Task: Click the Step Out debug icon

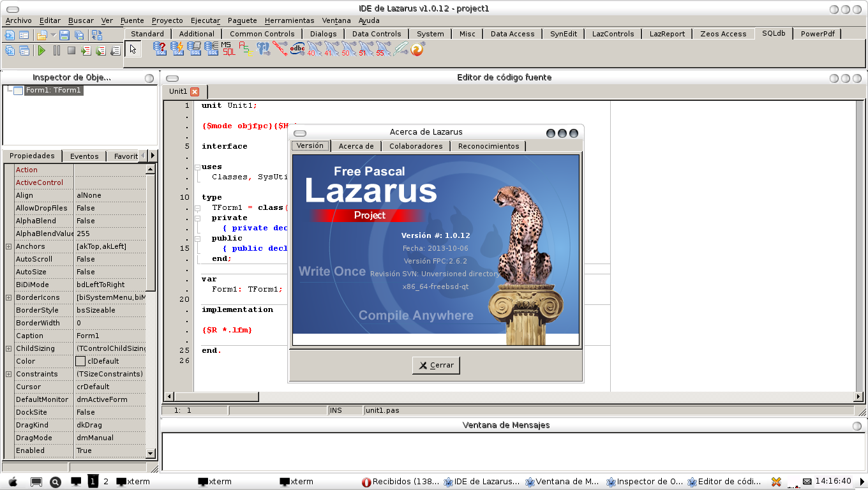Action: [116, 50]
